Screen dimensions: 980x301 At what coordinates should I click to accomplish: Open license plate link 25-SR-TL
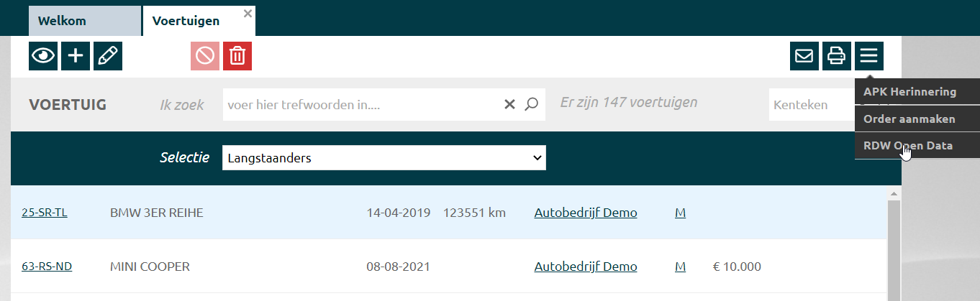pos(45,213)
